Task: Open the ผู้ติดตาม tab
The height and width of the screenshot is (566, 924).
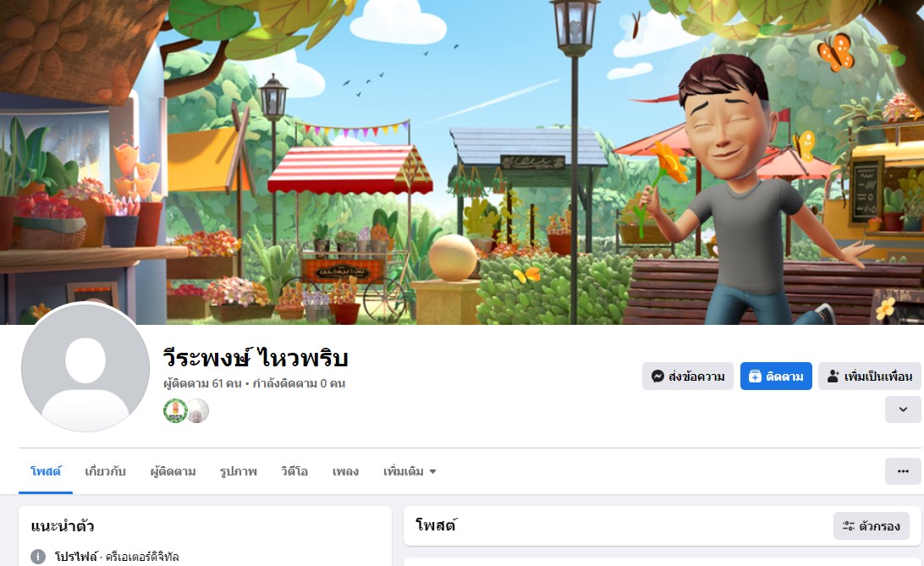Action: coord(173,472)
